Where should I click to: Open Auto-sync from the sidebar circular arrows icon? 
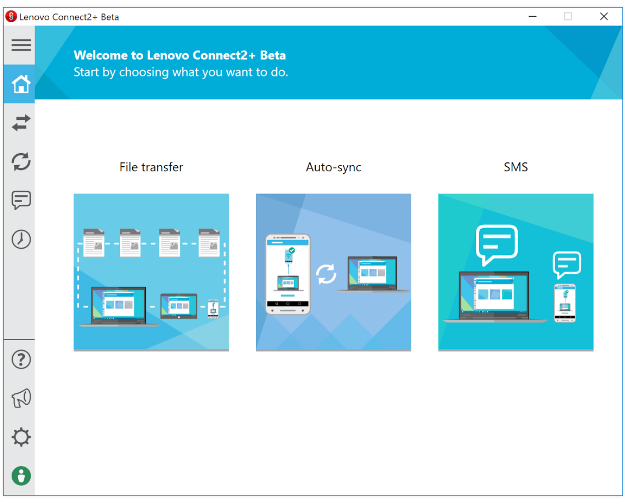[x=21, y=161]
